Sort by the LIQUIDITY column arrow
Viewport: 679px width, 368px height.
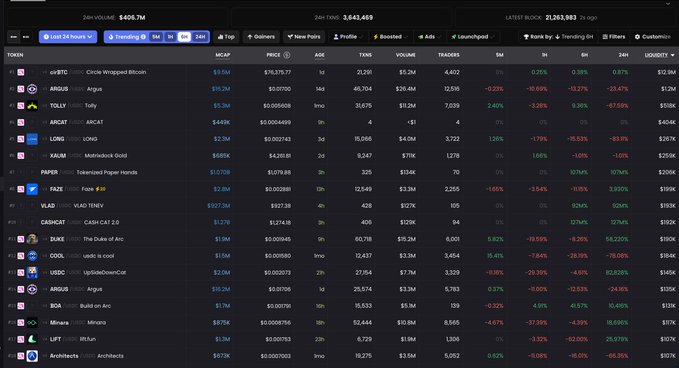click(x=673, y=55)
